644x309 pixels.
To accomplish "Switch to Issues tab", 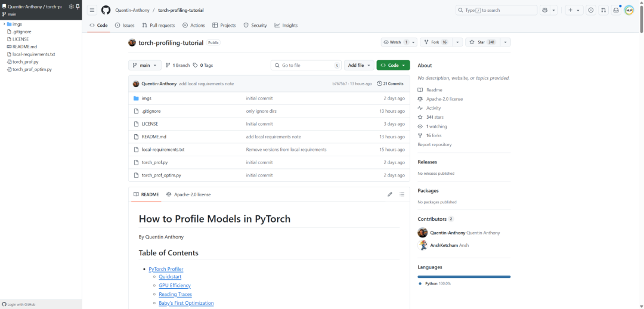I will 125,25.
